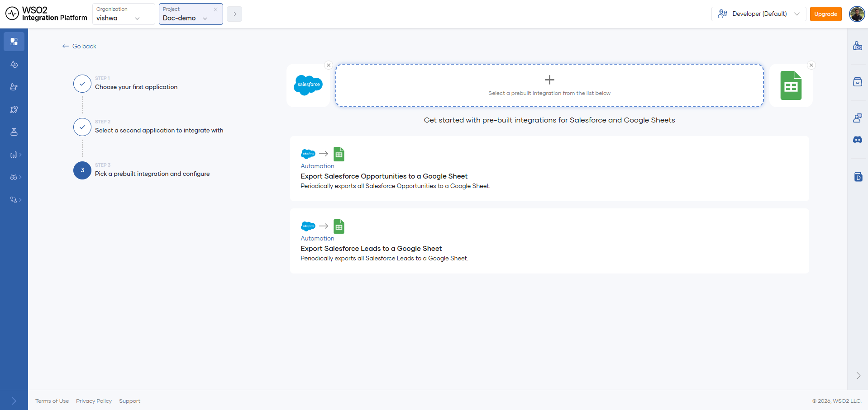
Task: Click 'Choose your first application' step label
Action: [136, 87]
